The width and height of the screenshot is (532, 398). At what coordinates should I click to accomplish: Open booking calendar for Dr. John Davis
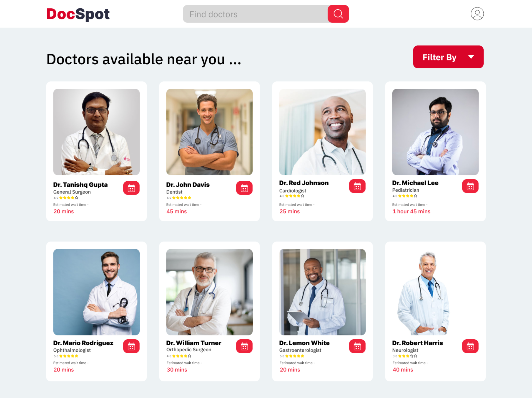coord(244,188)
